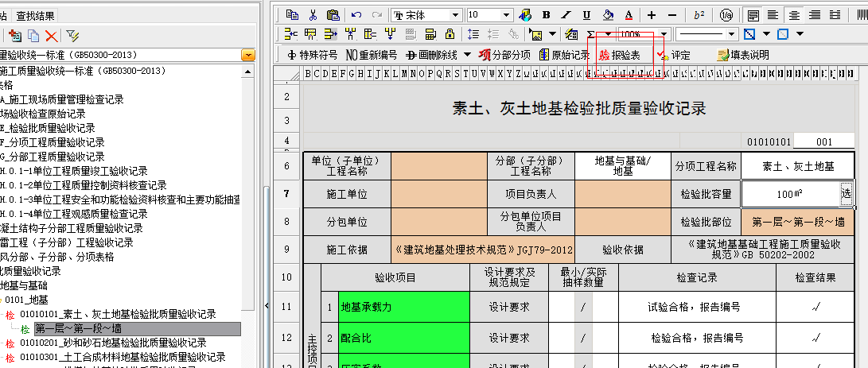Expand the orange standard selector dropdown
868x368 pixels.
pyautogui.click(x=248, y=55)
